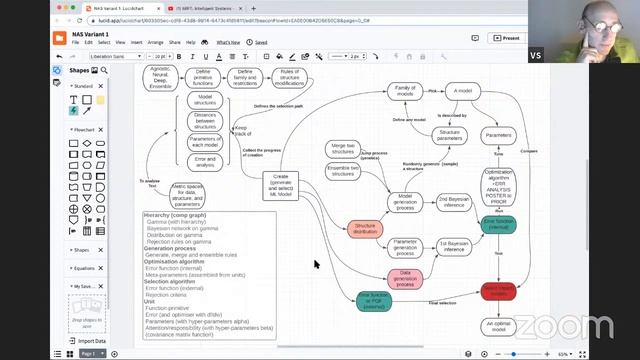This screenshot has width=640, height=360.
Task: Open the text color picker
Action: (x=219, y=57)
